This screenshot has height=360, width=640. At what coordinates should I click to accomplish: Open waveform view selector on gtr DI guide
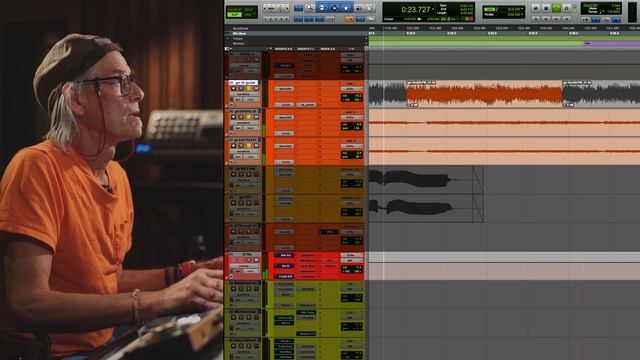coord(244,94)
